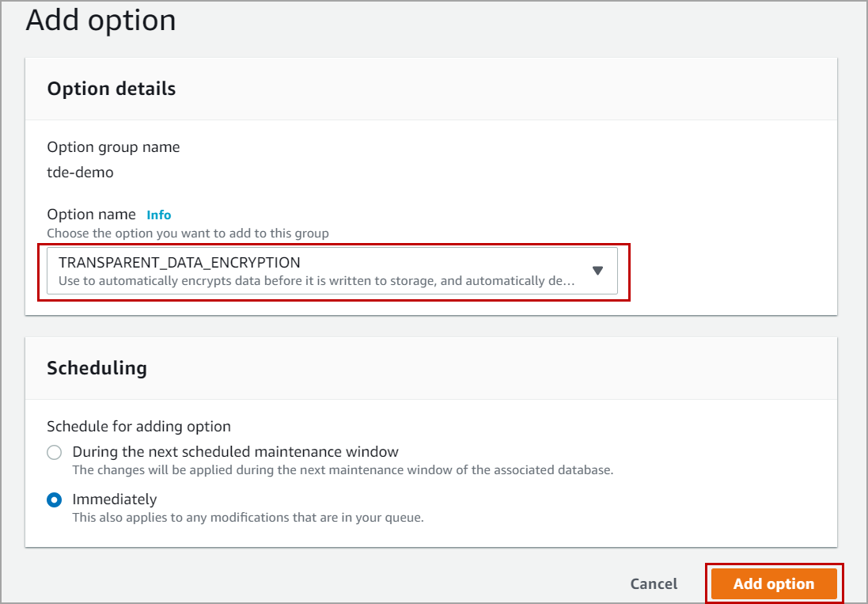
Task: Click the Option group name label
Action: tap(113, 147)
